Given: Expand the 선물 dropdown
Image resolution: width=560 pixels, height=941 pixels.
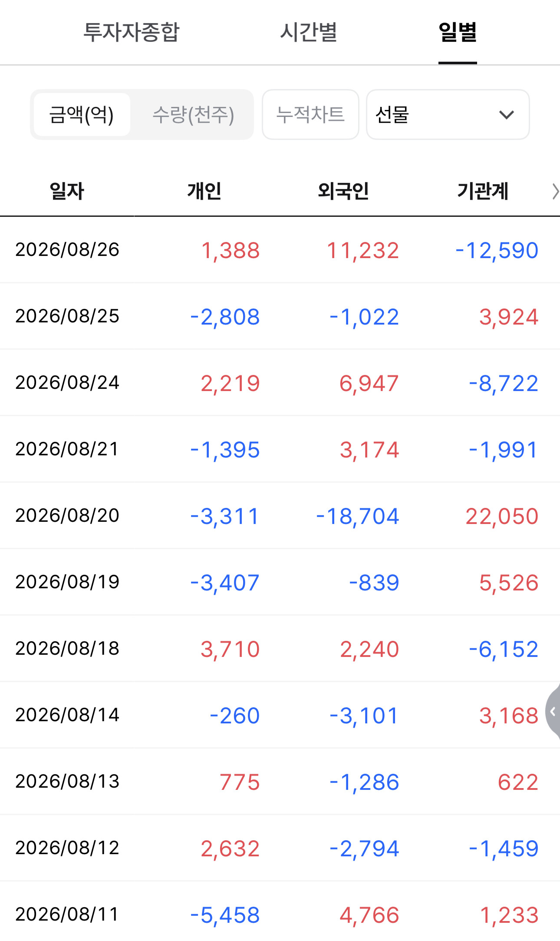Looking at the screenshot, I should coord(448,115).
